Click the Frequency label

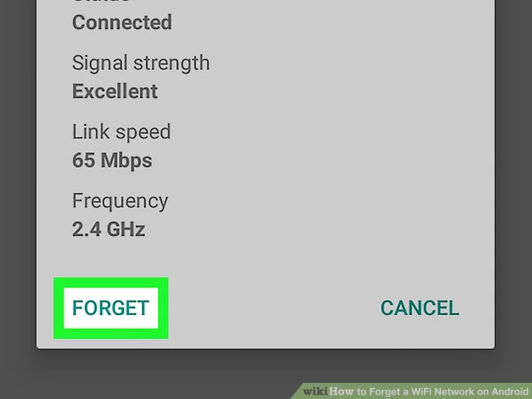tap(120, 201)
